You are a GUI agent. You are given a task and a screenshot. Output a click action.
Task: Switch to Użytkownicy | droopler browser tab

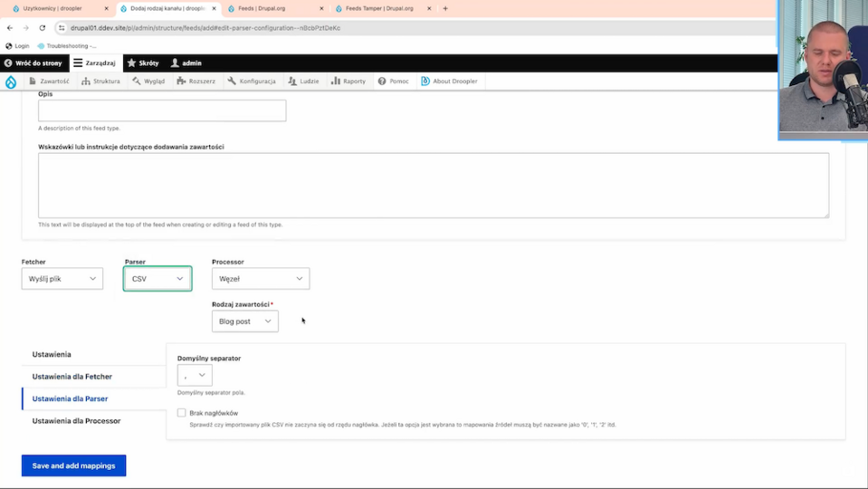52,8
